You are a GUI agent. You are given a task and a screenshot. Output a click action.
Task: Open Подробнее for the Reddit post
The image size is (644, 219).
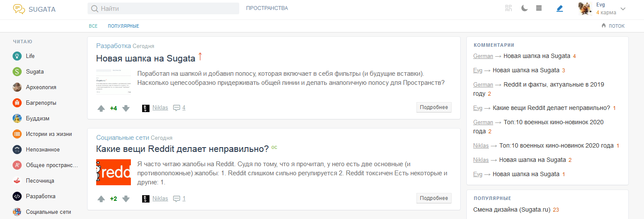[x=434, y=198]
